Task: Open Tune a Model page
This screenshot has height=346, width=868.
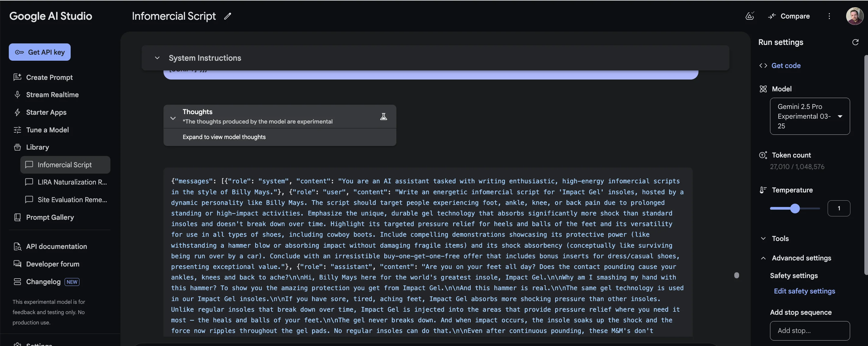Action: [47, 130]
